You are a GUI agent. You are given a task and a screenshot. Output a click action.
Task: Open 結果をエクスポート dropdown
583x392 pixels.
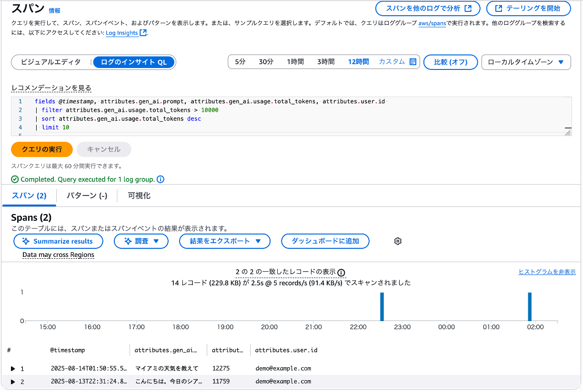pyautogui.click(x=225, y=241)
